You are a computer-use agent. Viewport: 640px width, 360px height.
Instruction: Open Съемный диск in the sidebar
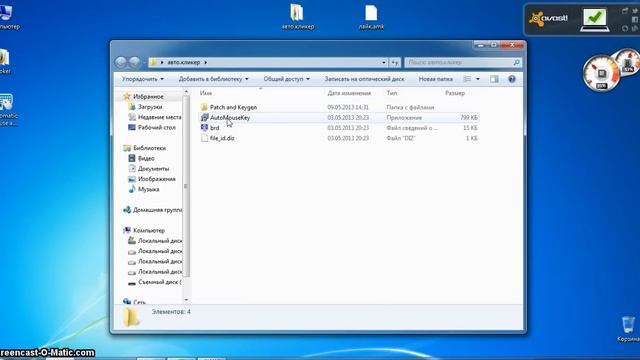[x=160, y=282]
